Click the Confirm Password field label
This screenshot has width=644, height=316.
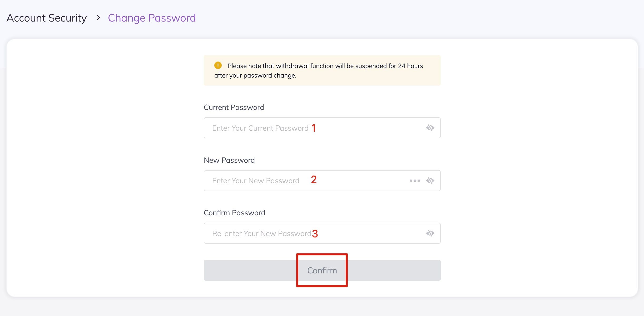point(234,213)
